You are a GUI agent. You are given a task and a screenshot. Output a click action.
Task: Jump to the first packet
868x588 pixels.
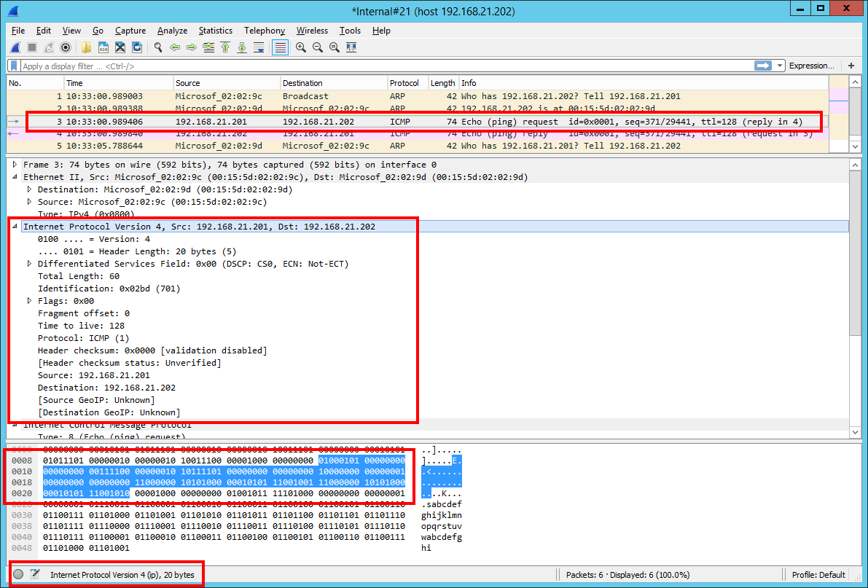225,47
